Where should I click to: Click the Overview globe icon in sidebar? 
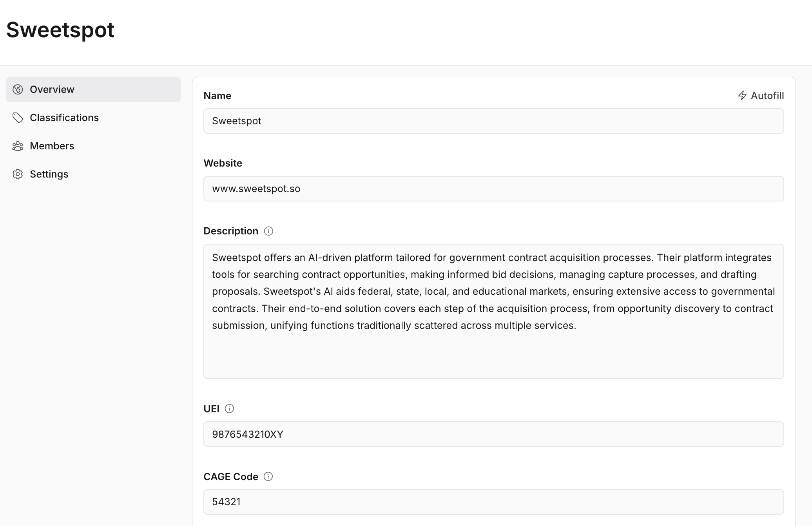coord(18,89)
